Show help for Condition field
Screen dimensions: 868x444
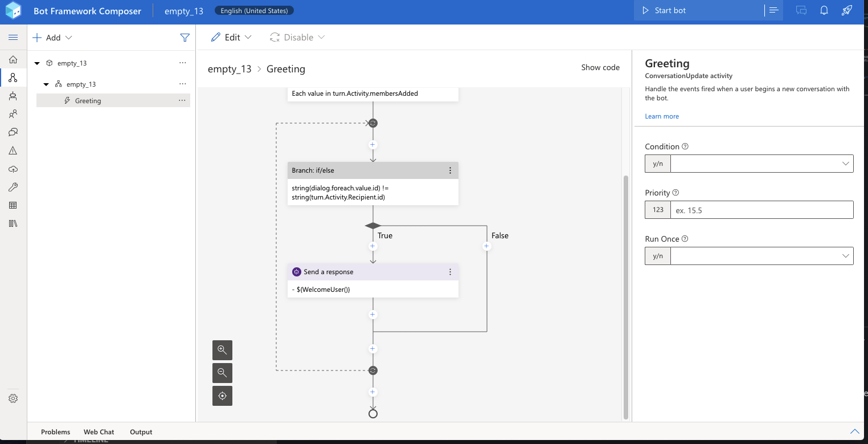[x=685, y=146]
